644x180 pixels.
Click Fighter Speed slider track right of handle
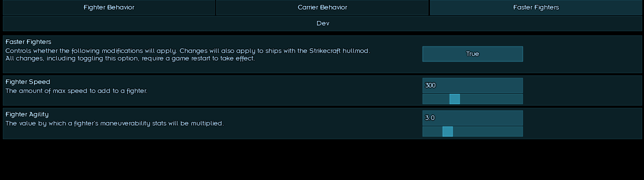coord(491,99)
